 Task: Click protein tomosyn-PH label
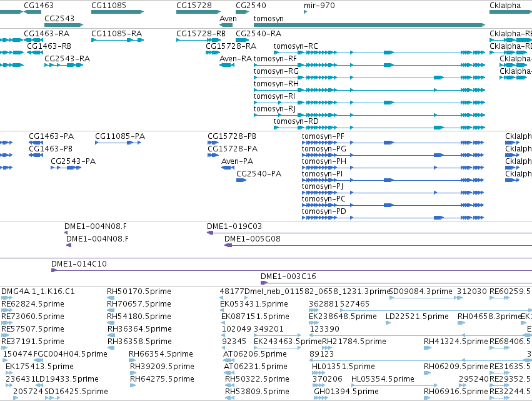tap(324, 161)
